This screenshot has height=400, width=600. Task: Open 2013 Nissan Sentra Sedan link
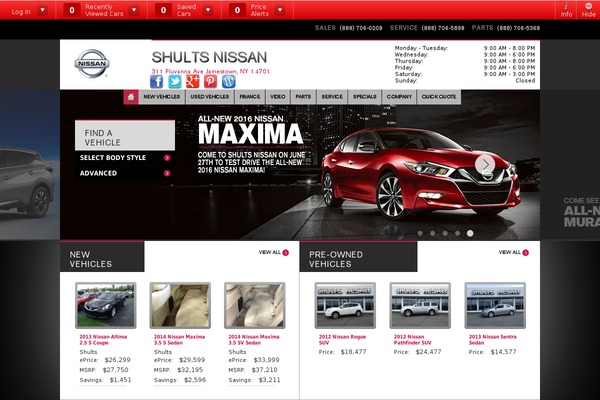(x=493, y=340)
